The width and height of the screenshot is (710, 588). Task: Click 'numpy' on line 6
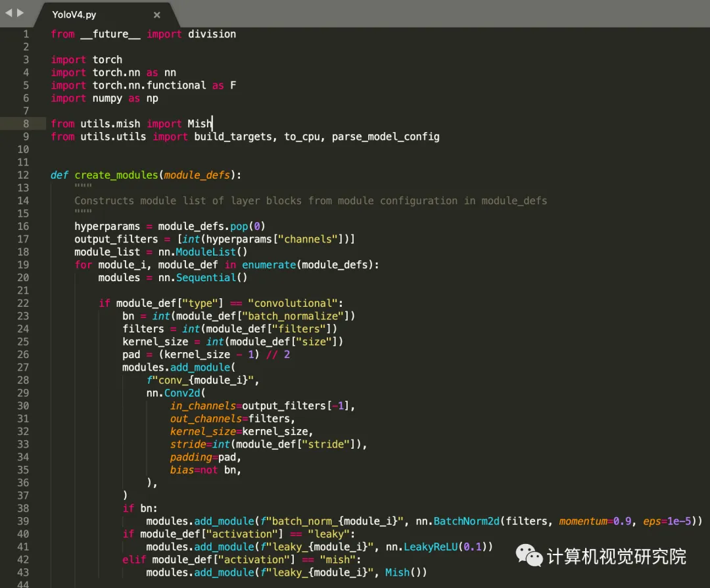coord(107,99)
